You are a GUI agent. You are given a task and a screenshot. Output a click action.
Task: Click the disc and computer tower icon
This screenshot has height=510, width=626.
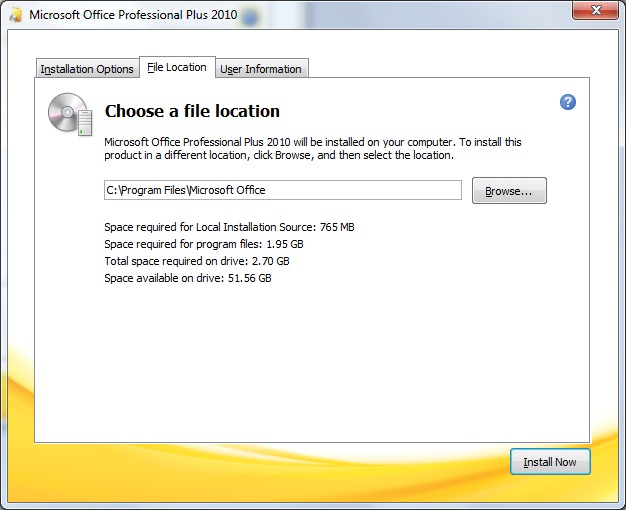[70, 114]
